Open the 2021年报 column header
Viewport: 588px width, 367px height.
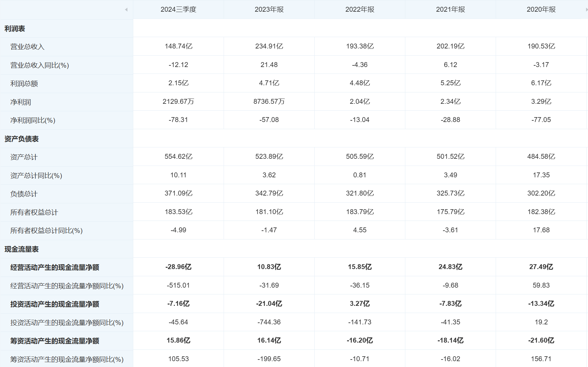pyautogui.click(x=450, y=9)
